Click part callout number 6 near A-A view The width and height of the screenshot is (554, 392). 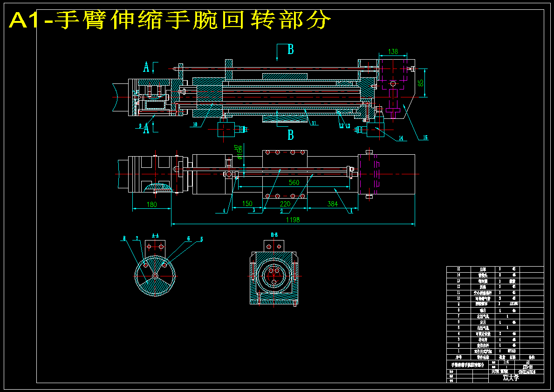189,239
